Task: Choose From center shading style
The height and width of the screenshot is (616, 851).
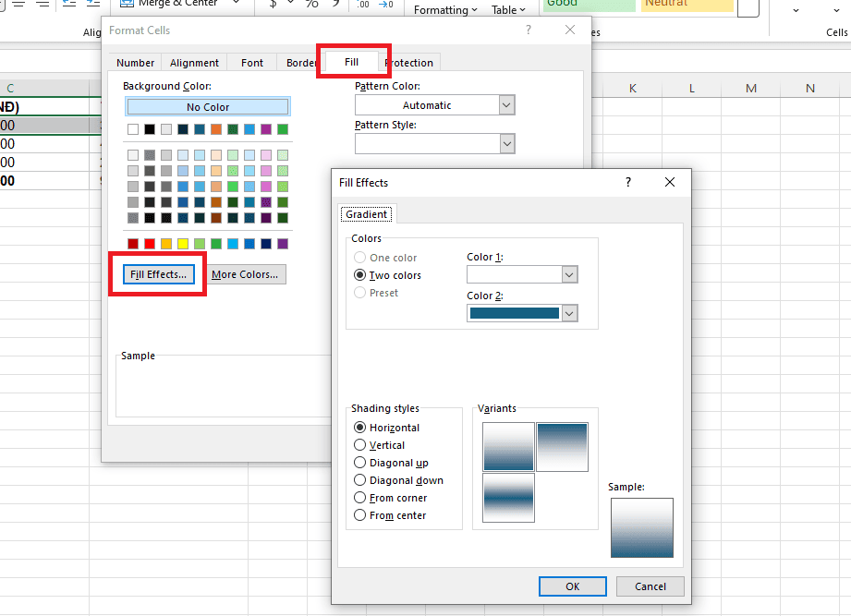Action: [390, 515]
